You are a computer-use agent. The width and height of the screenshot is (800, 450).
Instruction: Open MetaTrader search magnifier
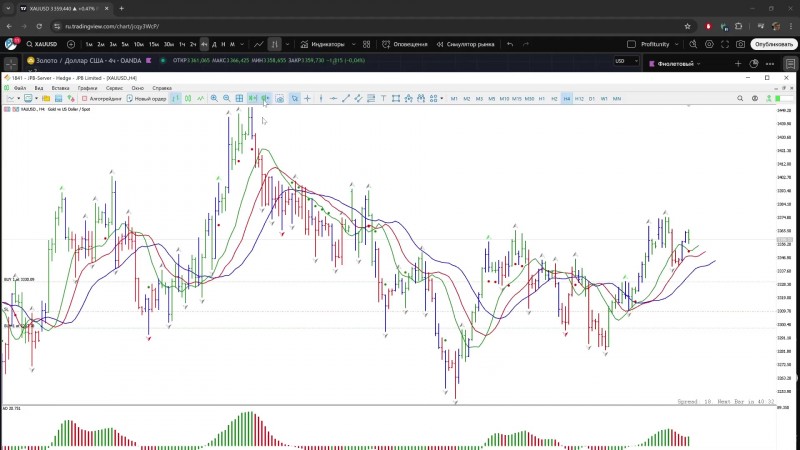point(740,98)
